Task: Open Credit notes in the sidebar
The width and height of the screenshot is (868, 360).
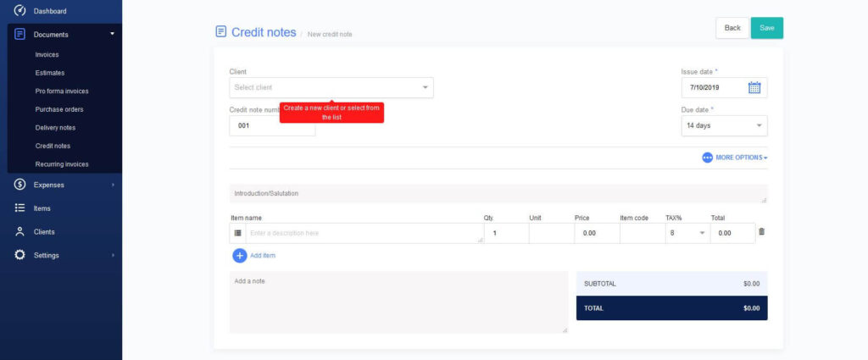Action: point(53,146)
